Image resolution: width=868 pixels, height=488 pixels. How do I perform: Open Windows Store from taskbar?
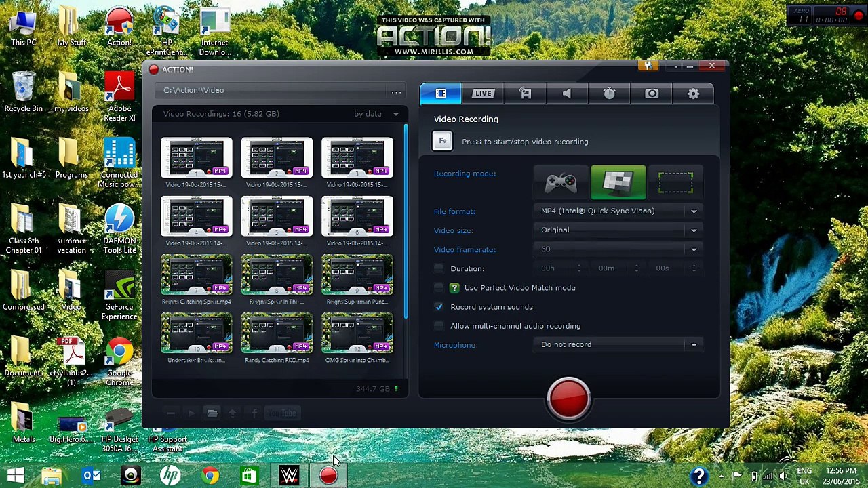[x=250, y=476]
